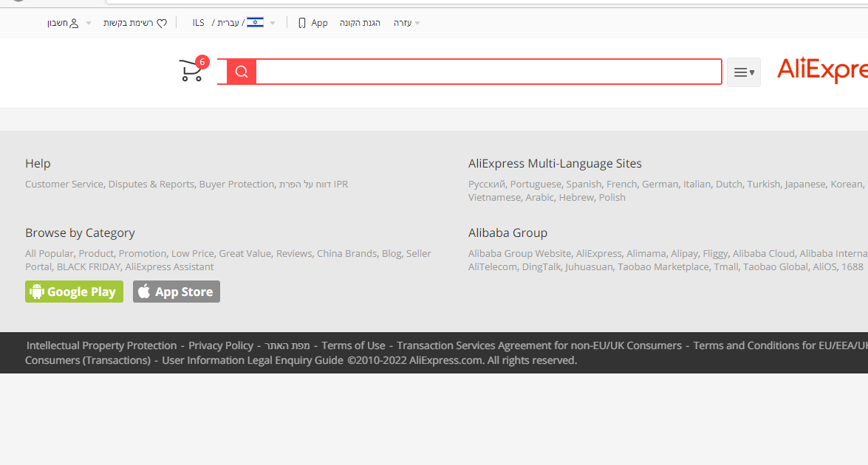Open All Popular category link
868x465 pixels.
tap(49, 253)
